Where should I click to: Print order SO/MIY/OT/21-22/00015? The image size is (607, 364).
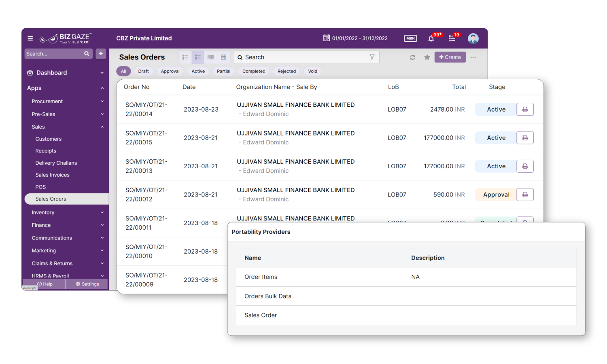tap(525, 138)
